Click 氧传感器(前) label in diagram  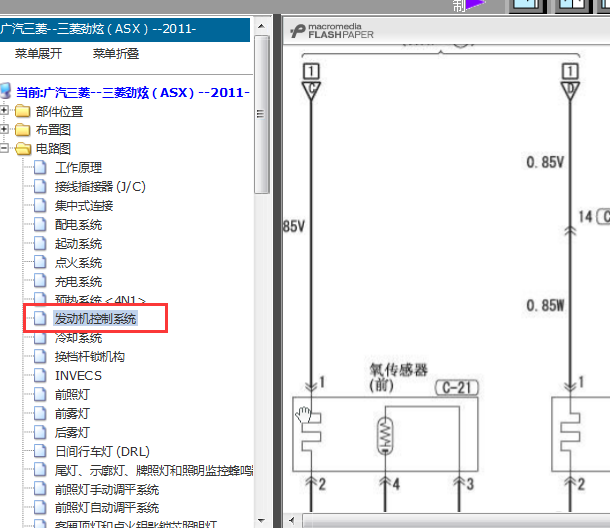tap(398, 377)
